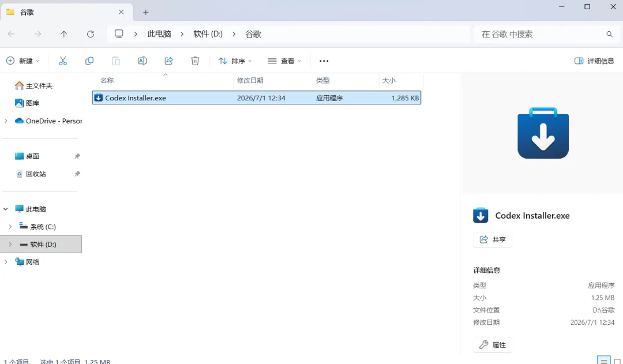This screenshot has width=623, height=364.
Task: Expand the 系统 (C:) drive node
Action: point(10,227)
